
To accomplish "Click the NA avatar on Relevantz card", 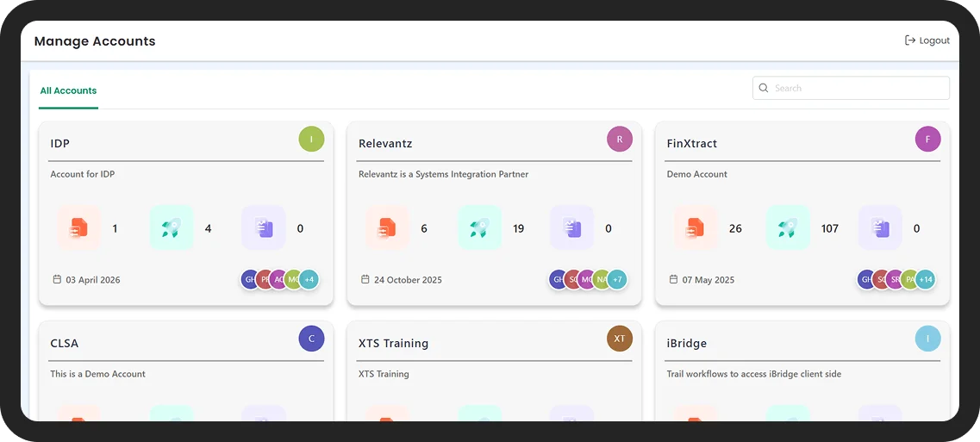I will click(602, 279).
